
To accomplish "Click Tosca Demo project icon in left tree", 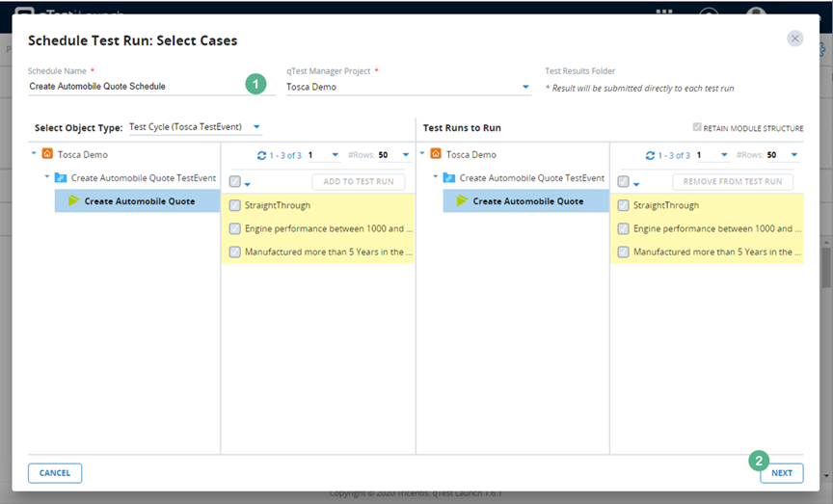I will [x=48, y=154].
